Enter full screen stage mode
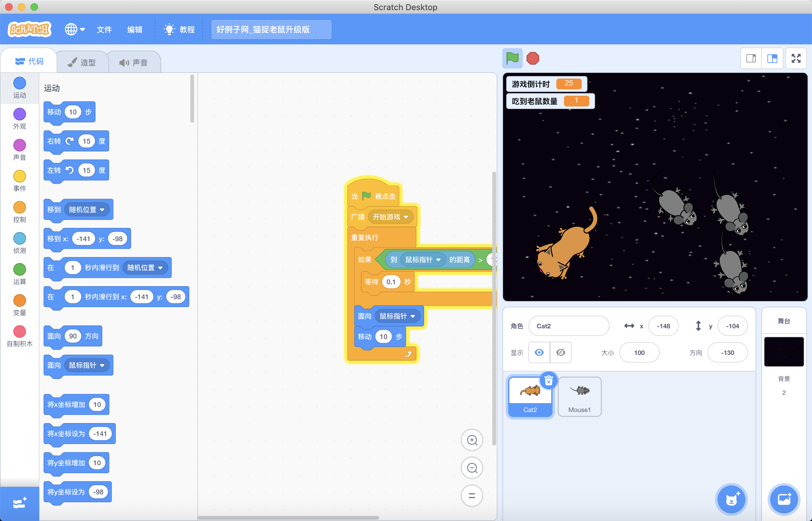Viewport: 812px width, 521px height. (796, 59)
